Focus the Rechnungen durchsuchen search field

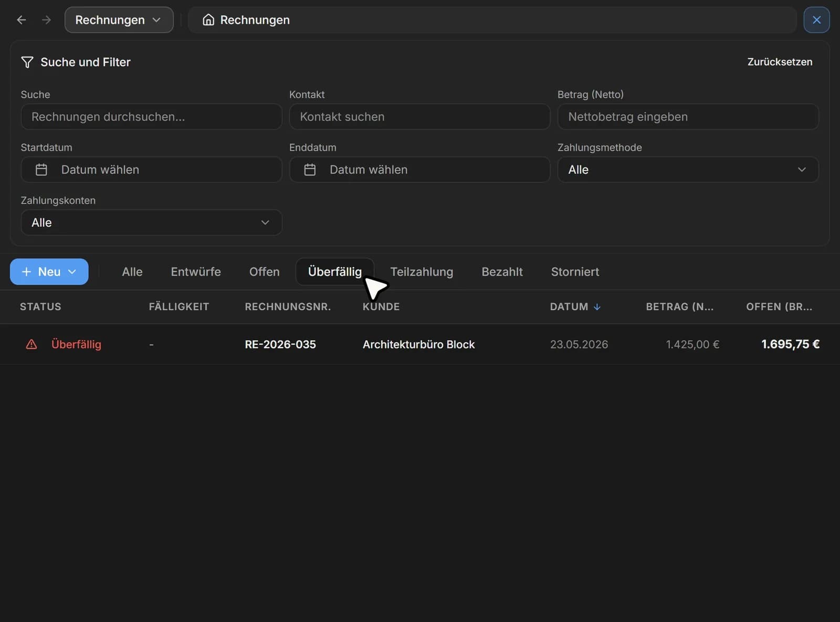coord(151,117)
